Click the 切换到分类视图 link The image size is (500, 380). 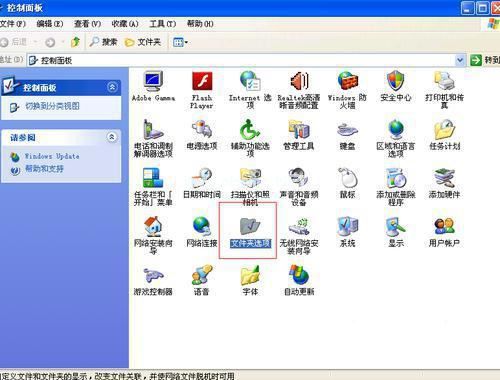point(52,106)
